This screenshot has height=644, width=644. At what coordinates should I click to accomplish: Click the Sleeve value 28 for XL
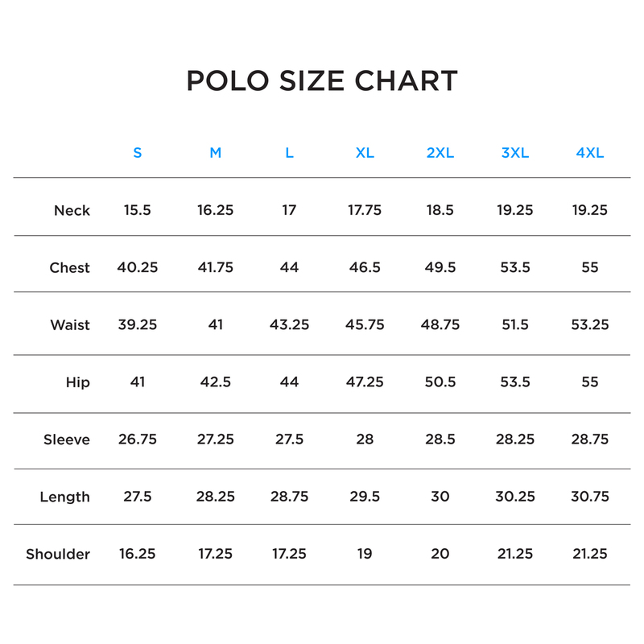coord(365,439)
